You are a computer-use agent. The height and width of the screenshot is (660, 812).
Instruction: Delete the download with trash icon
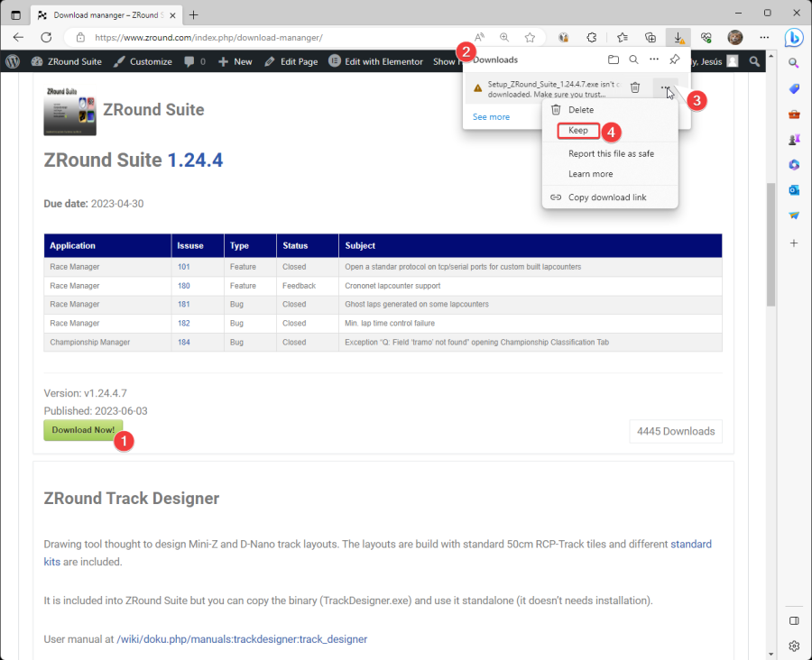pos(635,87)
